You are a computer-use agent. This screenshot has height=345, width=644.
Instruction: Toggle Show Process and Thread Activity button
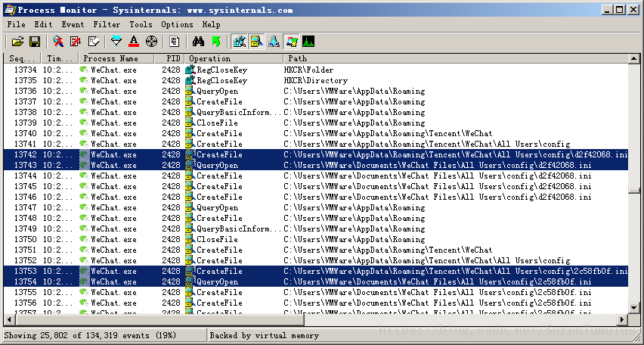(x=292, y=42)
